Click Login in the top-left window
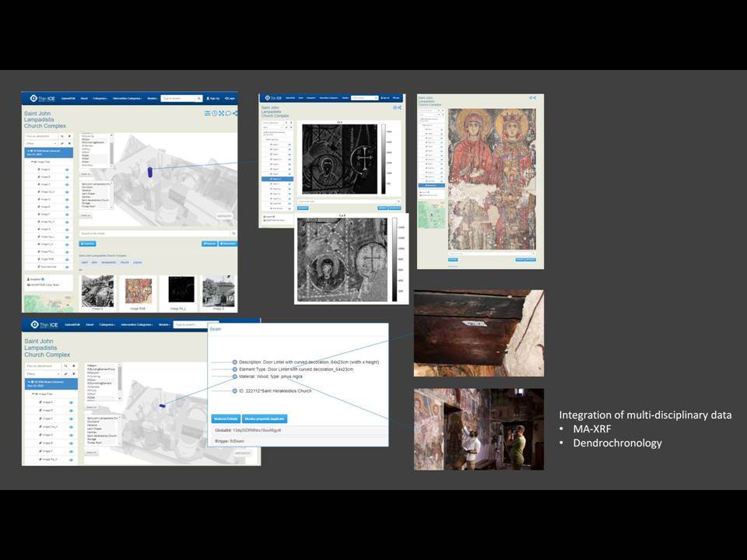747x560 pixels. point(230,99)
